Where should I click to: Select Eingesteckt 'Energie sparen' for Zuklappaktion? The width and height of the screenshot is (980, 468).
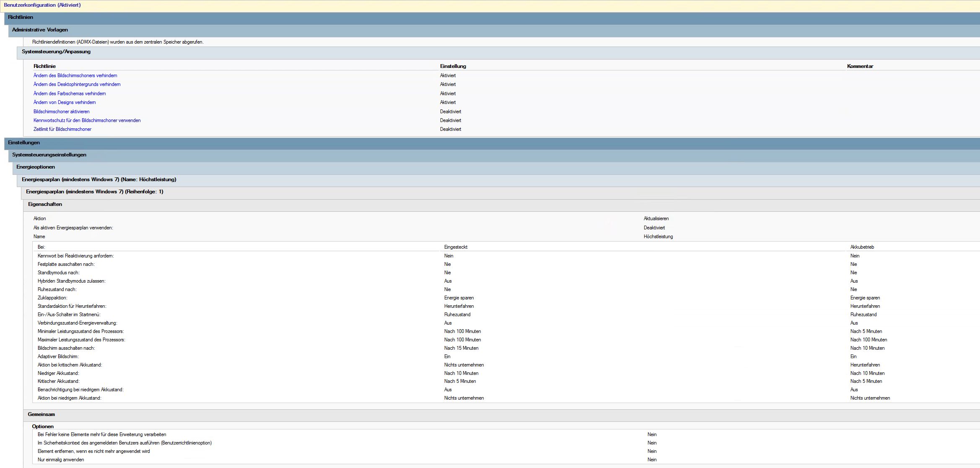point(459,298)
